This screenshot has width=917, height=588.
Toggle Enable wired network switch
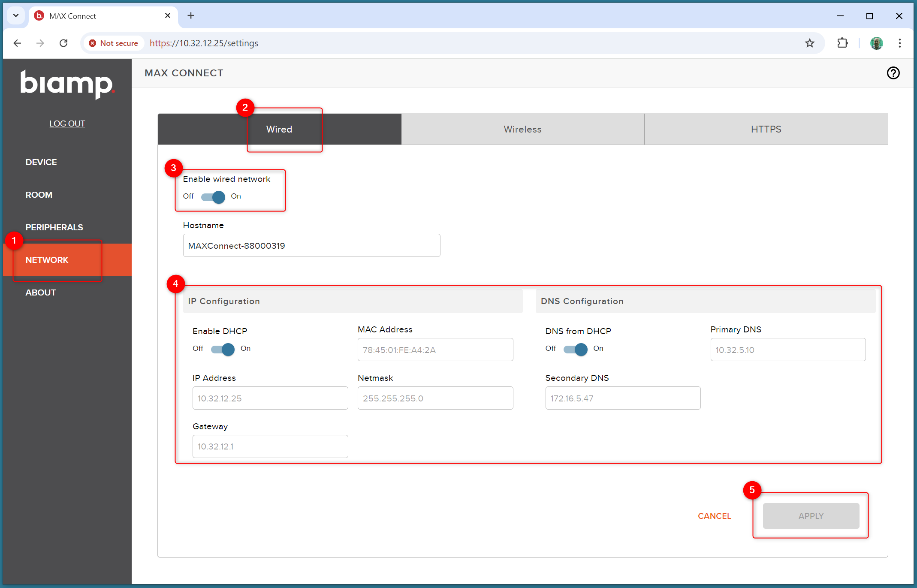tap(213, 197)
